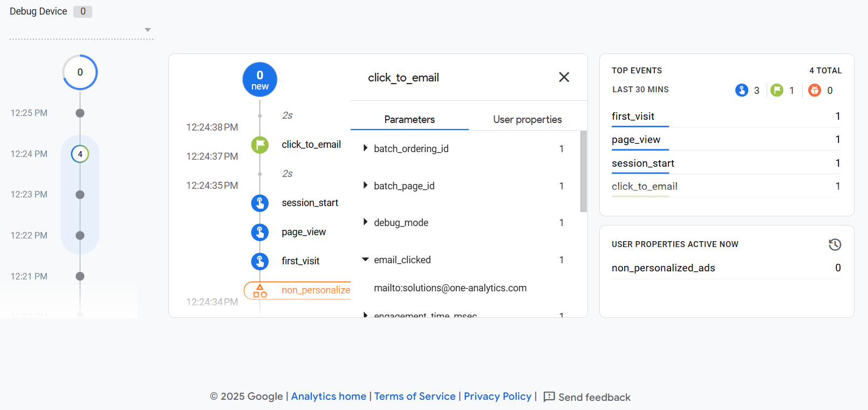Collapse the email_clicked parameter
868x410 pixels.
[366, 260]
